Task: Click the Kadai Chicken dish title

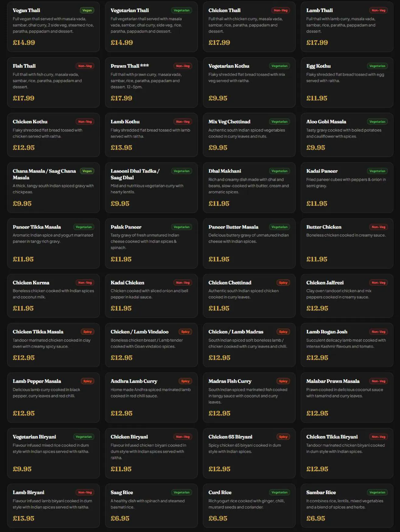Action: click(127, 283)
